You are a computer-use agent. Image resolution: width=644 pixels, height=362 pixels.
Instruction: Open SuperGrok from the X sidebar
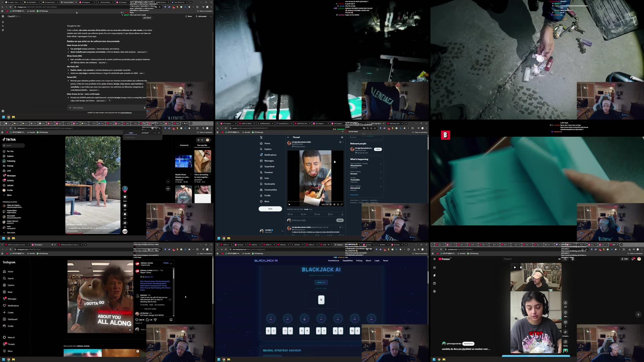(269, 166)
